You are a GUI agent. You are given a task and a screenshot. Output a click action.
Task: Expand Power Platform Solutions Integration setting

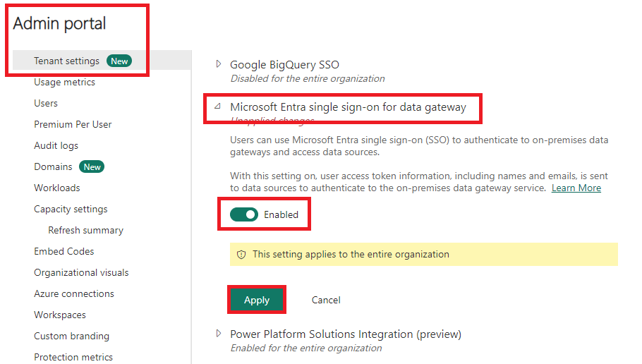[x=219, y=333]
